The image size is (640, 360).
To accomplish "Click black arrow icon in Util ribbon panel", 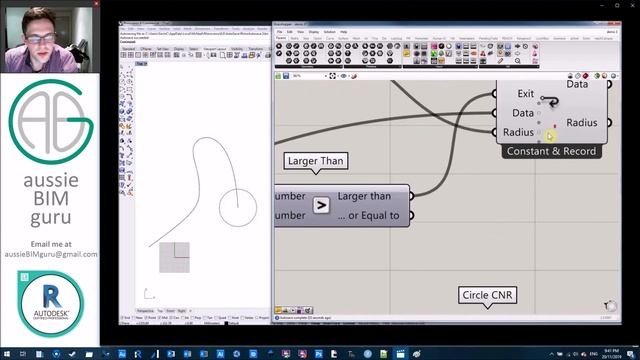I will 518,47.
